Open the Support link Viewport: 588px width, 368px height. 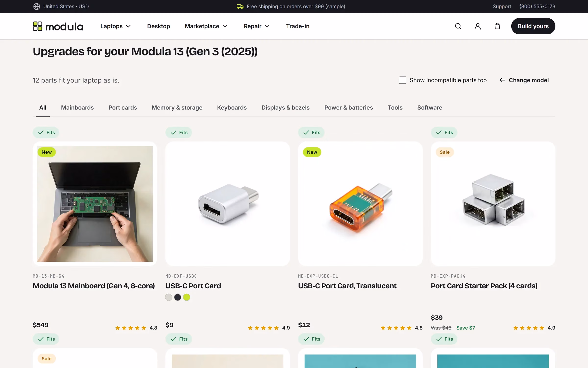coord(502,6)
